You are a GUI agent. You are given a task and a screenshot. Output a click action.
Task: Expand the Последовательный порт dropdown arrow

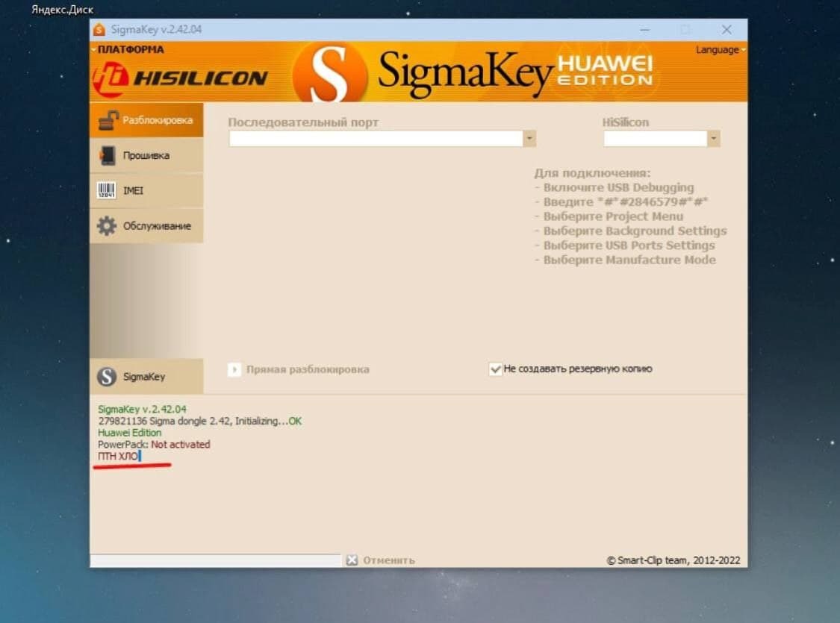529,138
